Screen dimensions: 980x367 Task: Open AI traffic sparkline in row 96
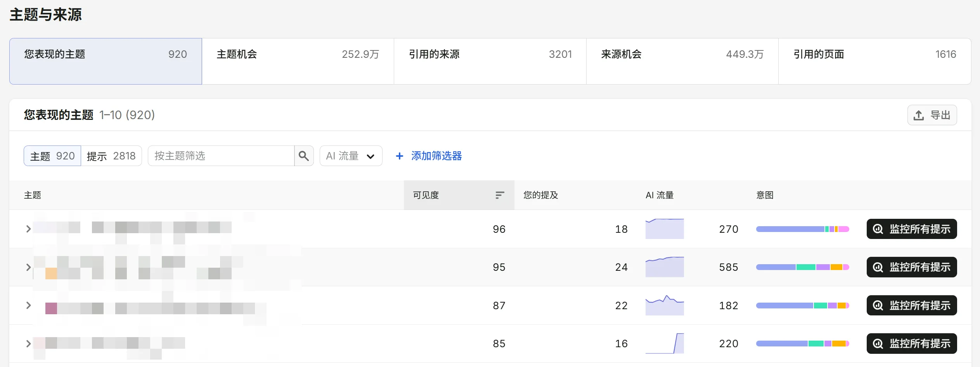[665, 229]
